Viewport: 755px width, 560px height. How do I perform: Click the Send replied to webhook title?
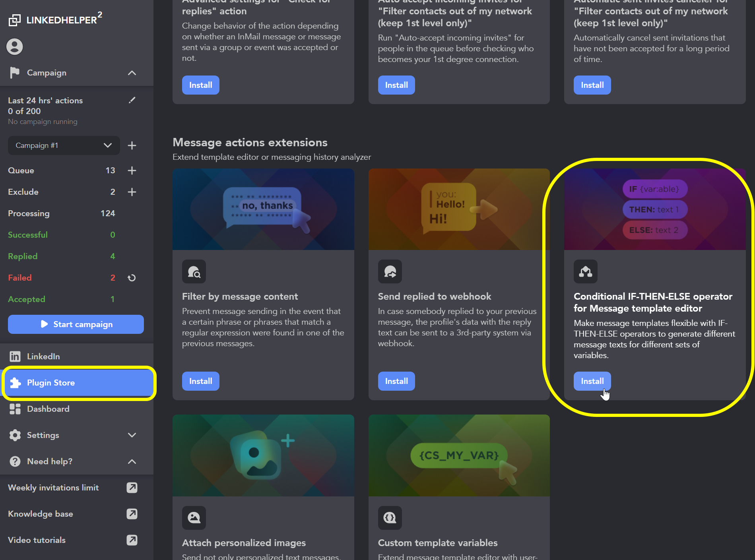tap(435, 296)
